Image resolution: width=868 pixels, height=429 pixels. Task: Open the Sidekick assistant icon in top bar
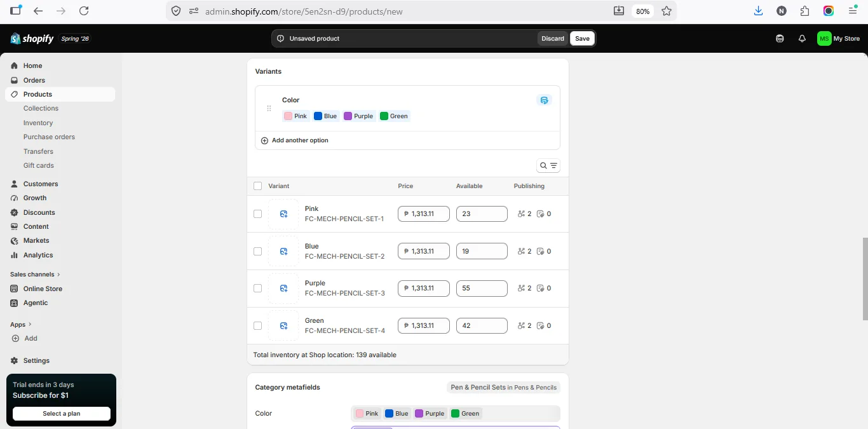[780, 38]
